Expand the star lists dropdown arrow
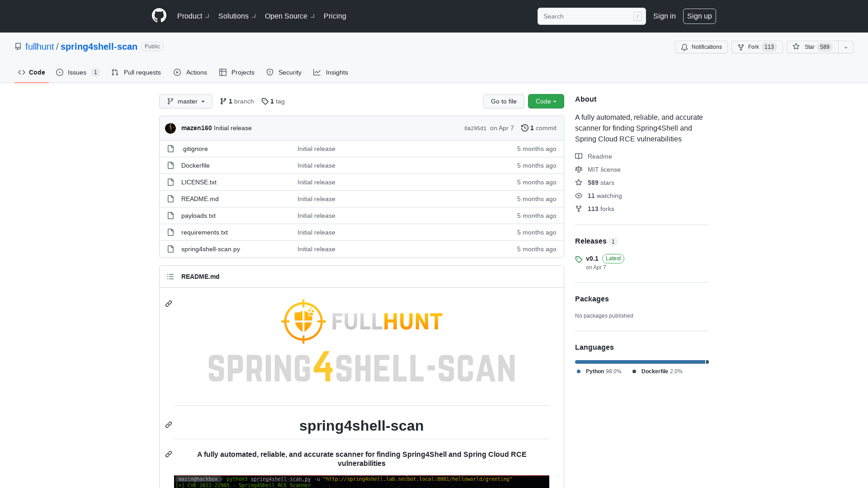 coord(846,47)
